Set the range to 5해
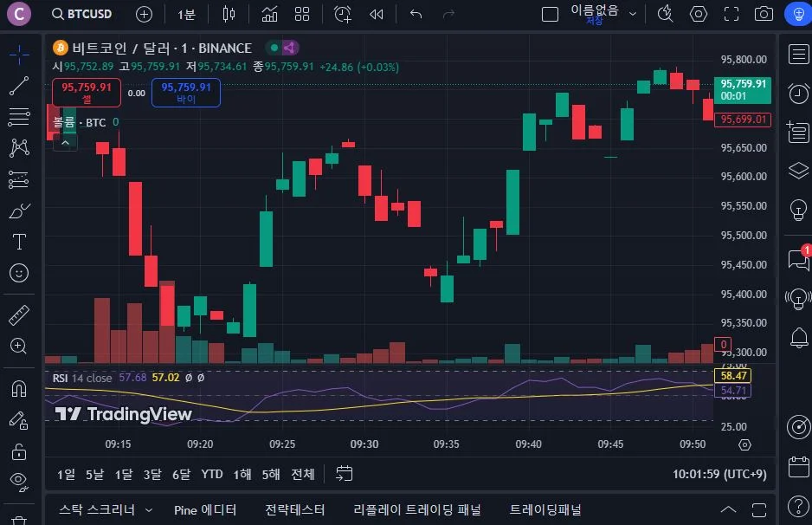 coord(271,474)
